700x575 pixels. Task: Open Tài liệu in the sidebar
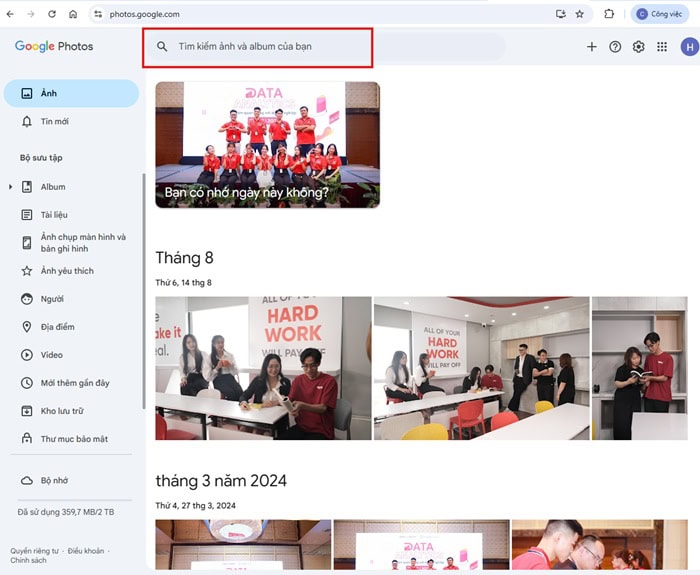pyautogui.click(x=71, y=215)
